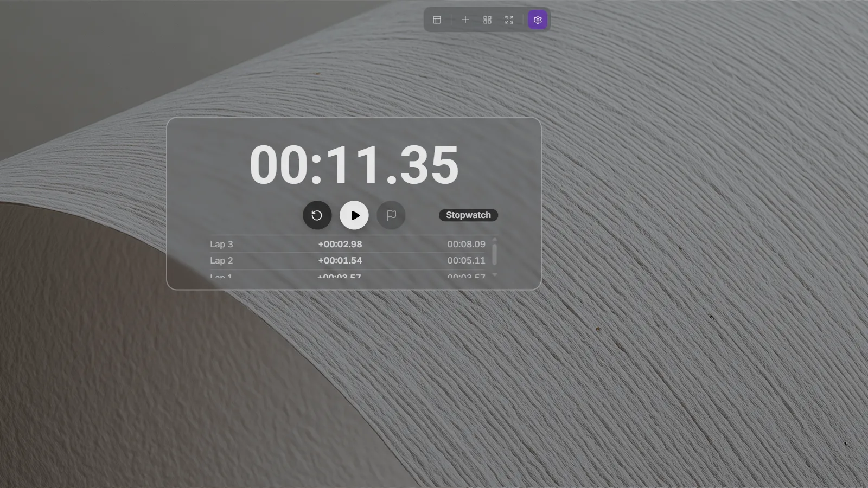Start the stopwatch with play button
Viewport: 868px width, 488px height.
[354, 215]
